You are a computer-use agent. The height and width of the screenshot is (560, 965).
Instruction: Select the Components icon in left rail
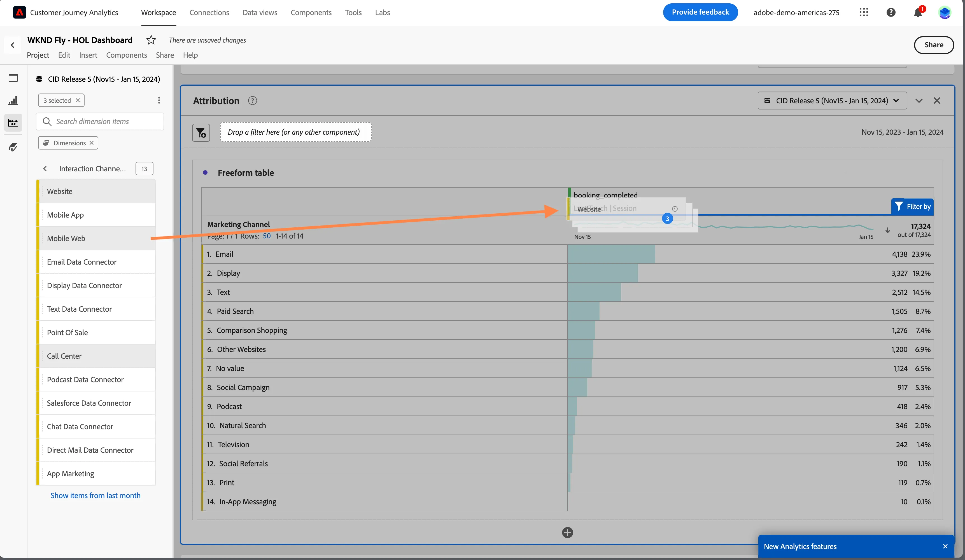pyautogui.click(x=13, y=122)
